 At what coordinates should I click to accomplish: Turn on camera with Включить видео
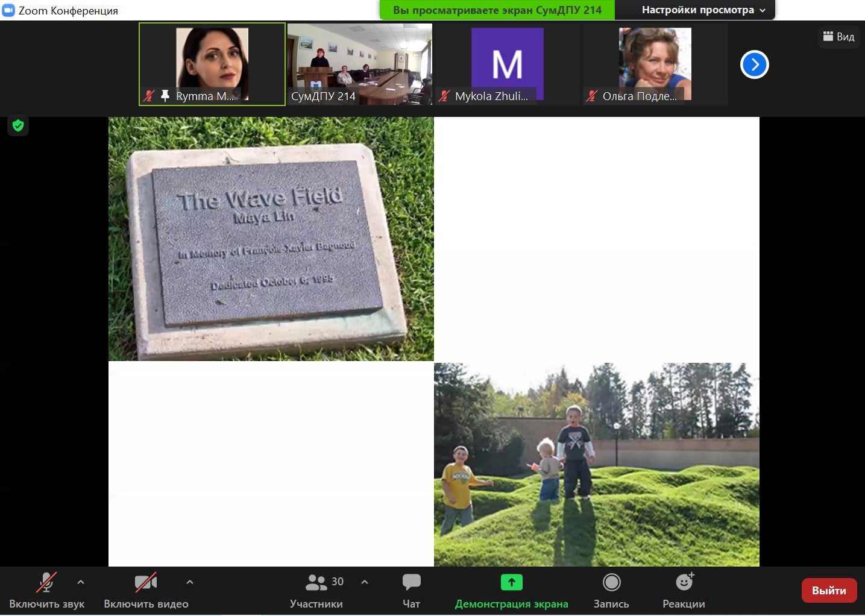click(146, 591)
